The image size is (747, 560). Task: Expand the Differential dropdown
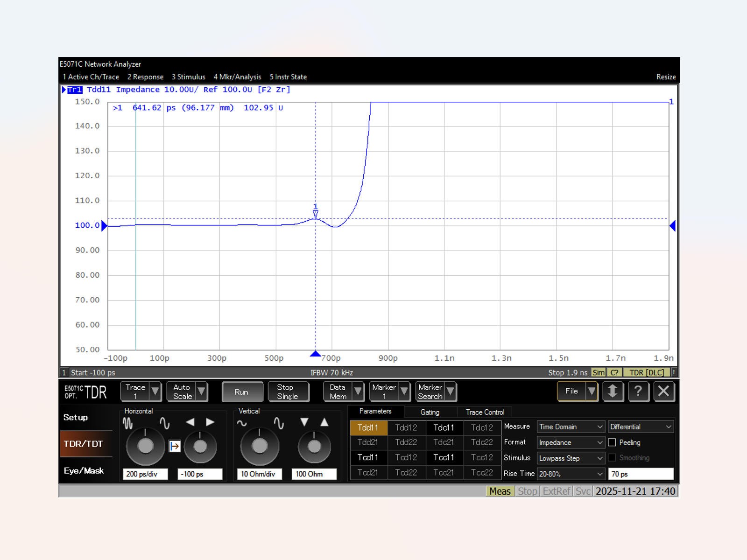(641, 427)
